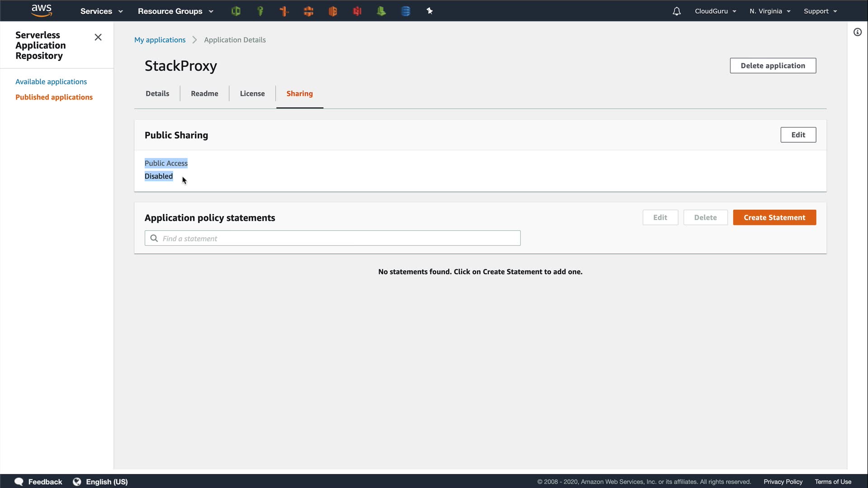Click Edit in the Public Sharing panel
The height and width of the screenshot is (488, 868).
798,135
